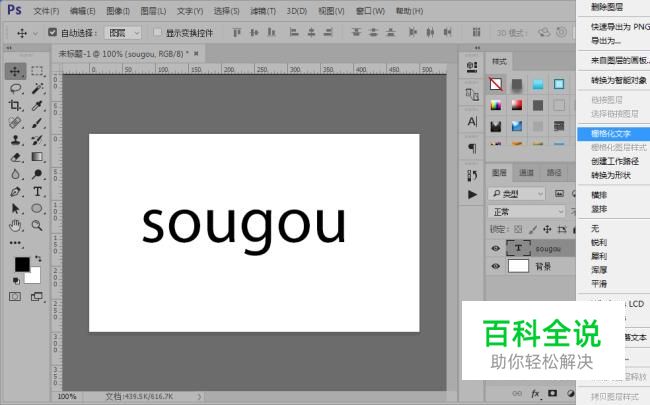The width and height of the screenshot is (650, 405).
Task: Select the Magic Wand tool
Action: click(x=37, y=88)
